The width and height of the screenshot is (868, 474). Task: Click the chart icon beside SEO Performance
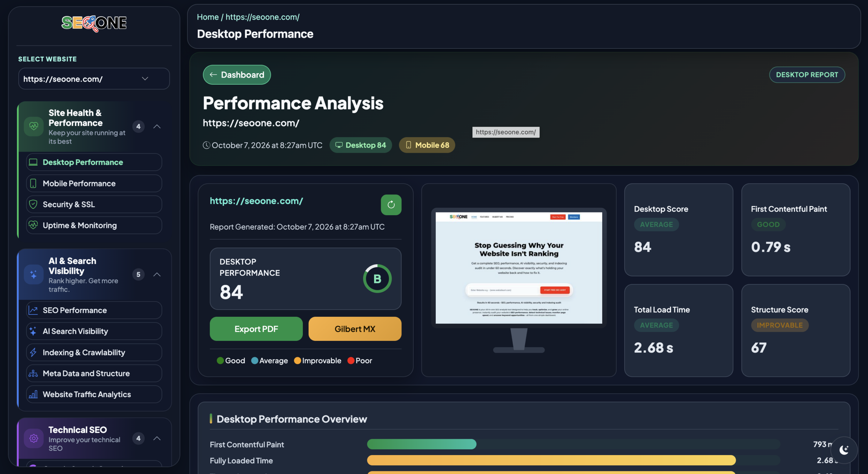pos(33,310)
